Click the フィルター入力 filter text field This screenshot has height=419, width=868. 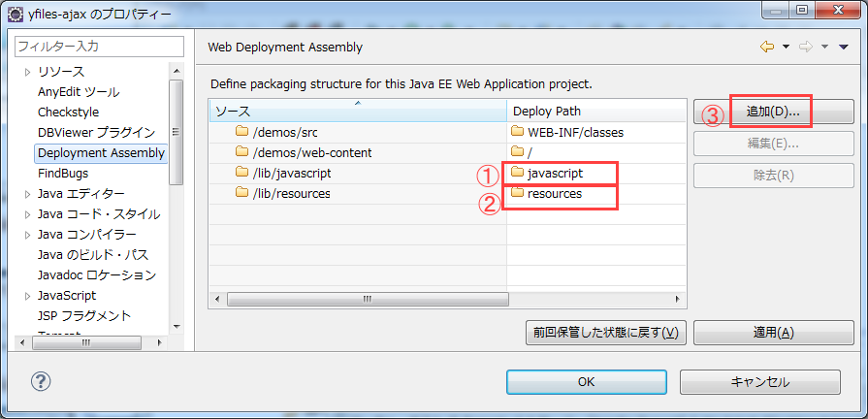point(99,46)
